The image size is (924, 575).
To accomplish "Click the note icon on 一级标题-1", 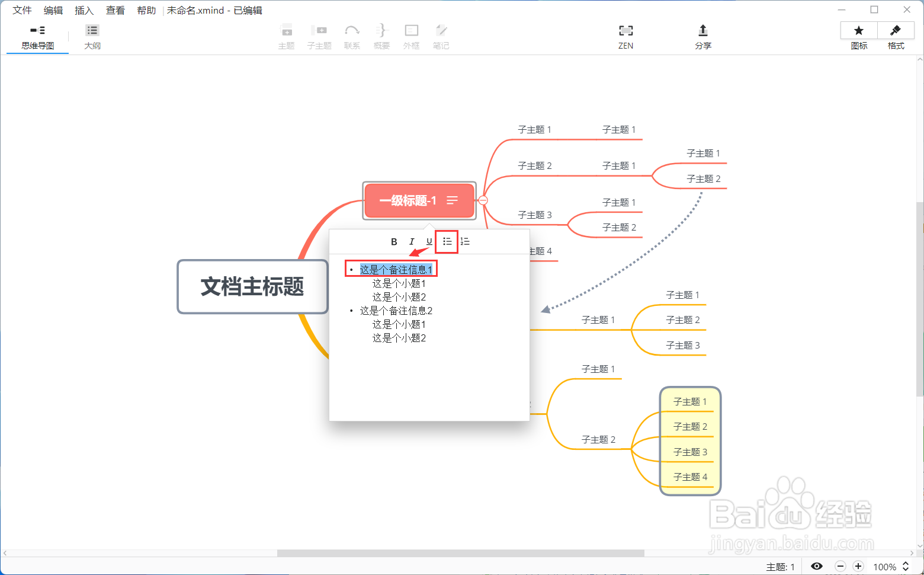I will click(452, 200).
